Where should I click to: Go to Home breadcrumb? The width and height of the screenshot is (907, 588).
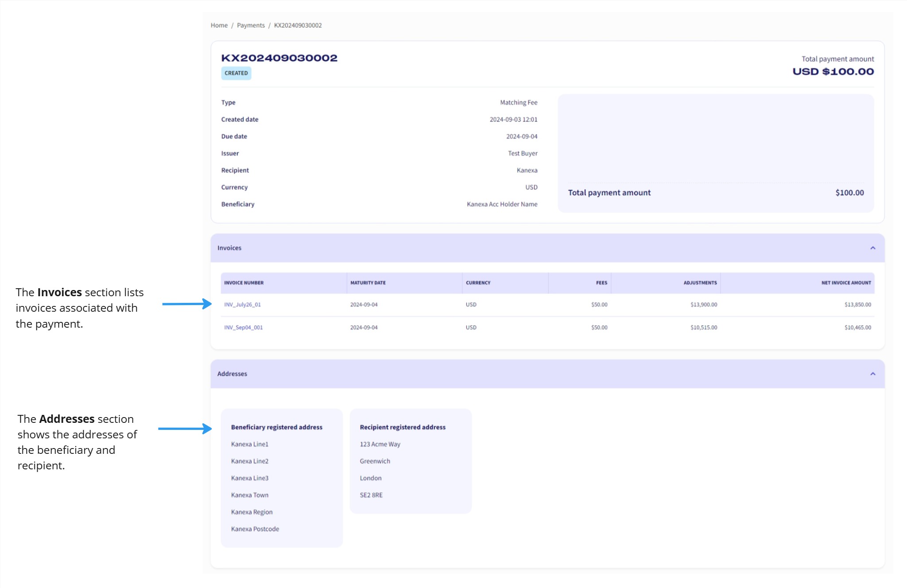click(219, 25)
